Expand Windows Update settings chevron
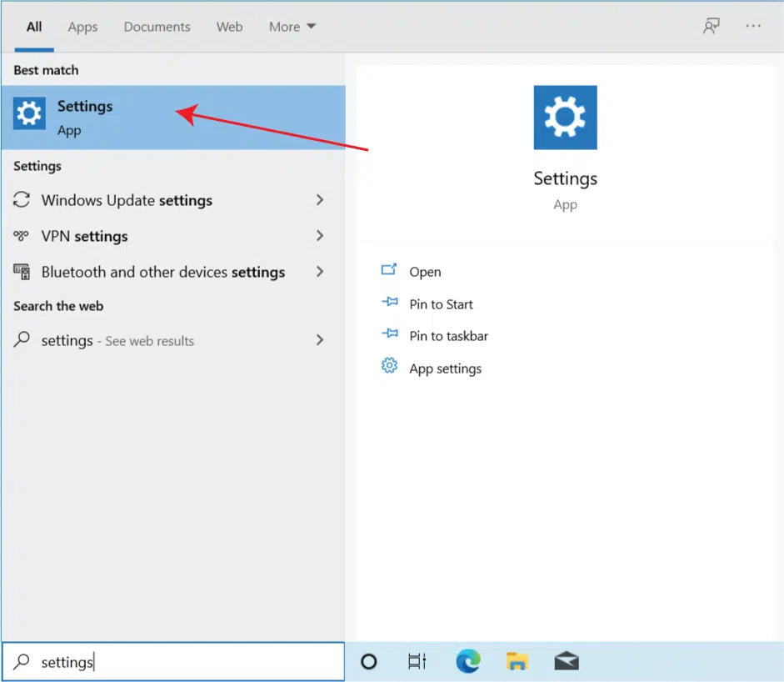784x682 pixels. [320, 199]
